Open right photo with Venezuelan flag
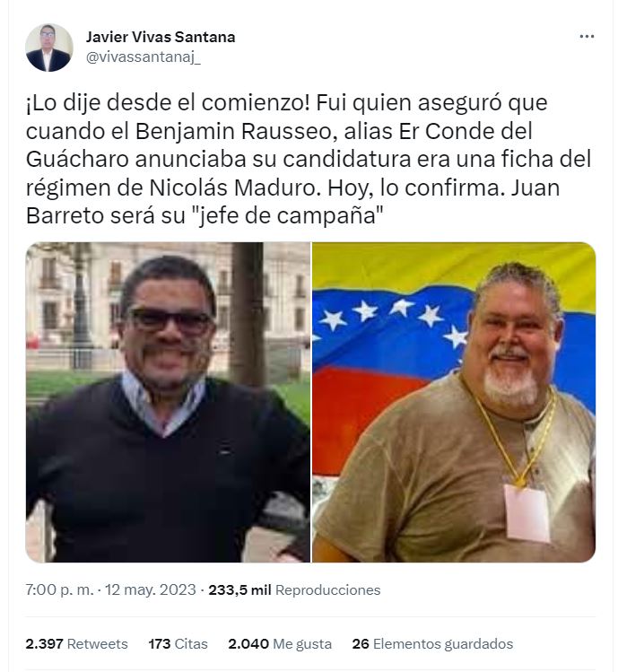 click(x=454, y=402)
